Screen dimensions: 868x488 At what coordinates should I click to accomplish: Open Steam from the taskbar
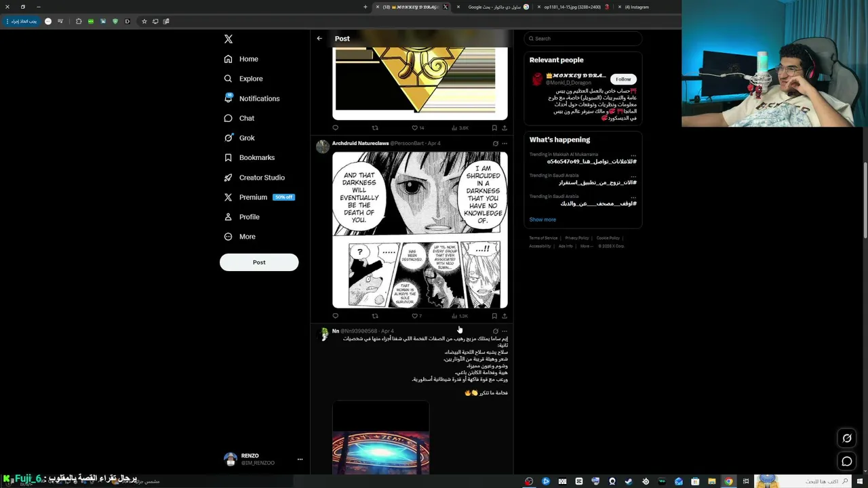(629, 481)
